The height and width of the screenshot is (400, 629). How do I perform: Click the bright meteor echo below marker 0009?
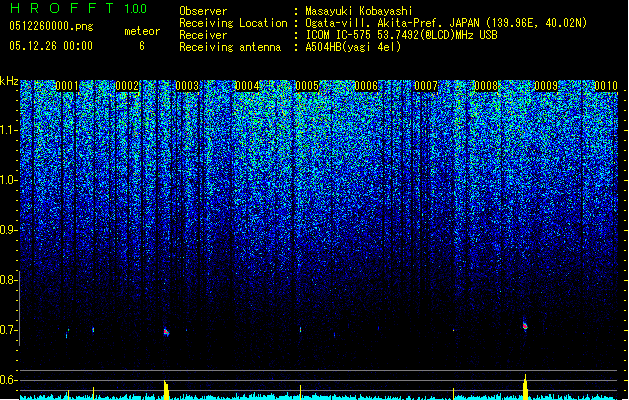[x=525, y=325]
